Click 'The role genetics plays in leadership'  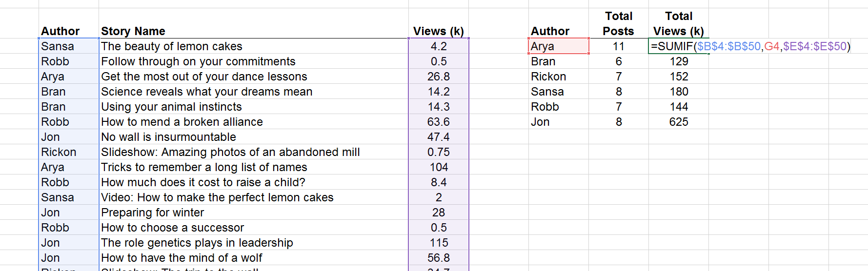pyautogui.click(x=253, y=243)
